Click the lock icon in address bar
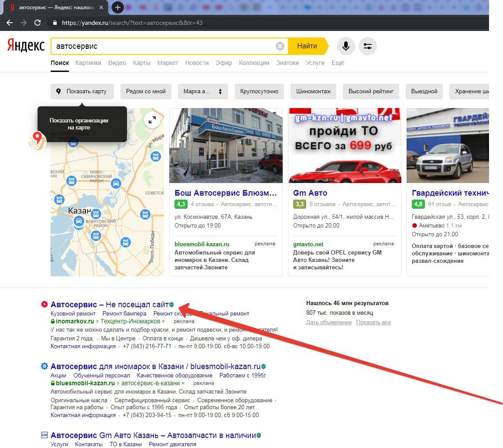503x448 pixels. tap(55, 23)
